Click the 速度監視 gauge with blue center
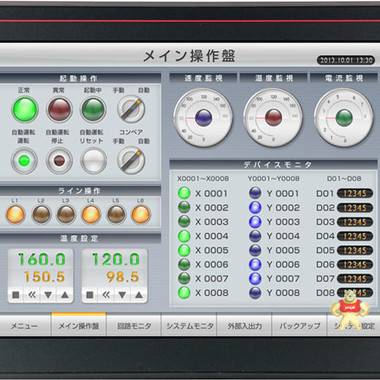 click(x=203, y=118)
